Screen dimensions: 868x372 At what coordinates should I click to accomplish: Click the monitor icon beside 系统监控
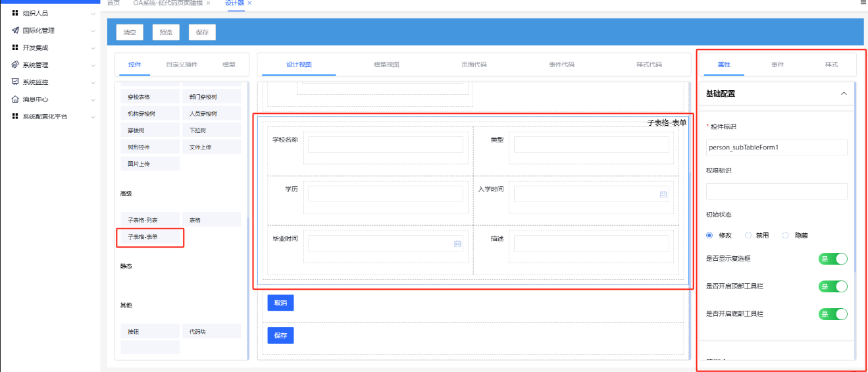click(15, 82)
